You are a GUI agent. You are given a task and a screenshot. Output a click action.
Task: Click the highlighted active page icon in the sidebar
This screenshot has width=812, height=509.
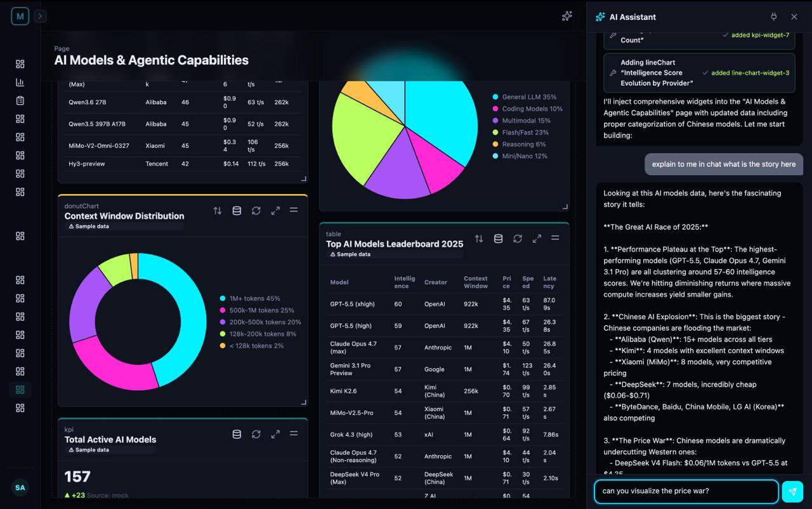point(20,390)
